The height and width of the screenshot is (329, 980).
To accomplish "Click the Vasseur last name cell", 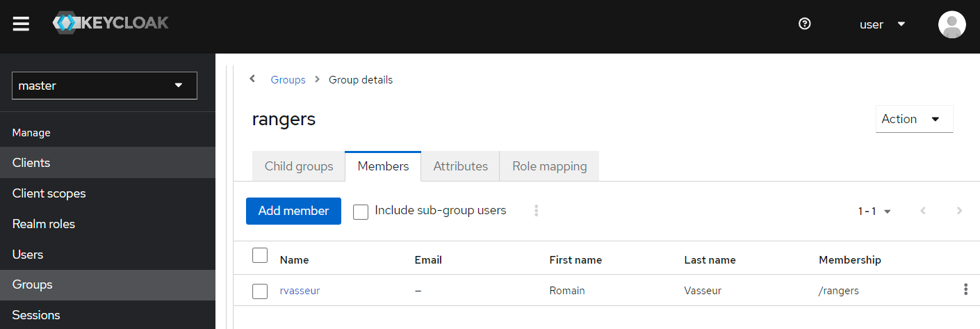I will (703, 291).
